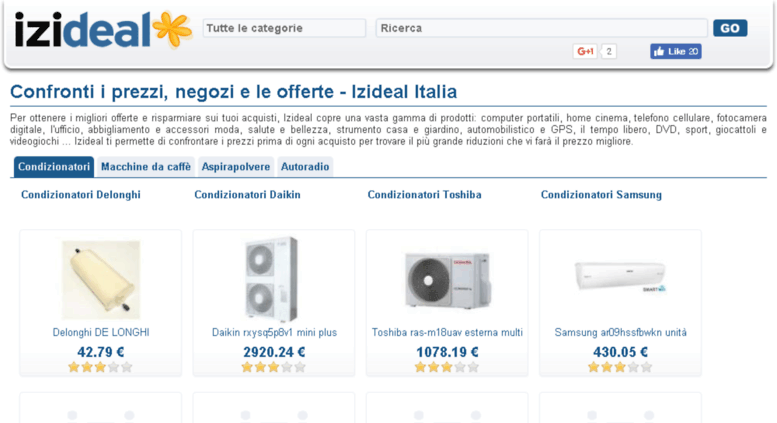Open the Condizionatori Samsung link

tap(601, 195)
